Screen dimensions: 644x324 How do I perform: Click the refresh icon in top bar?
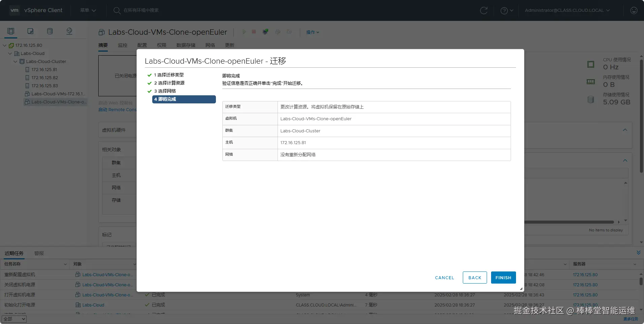point(484,10)
